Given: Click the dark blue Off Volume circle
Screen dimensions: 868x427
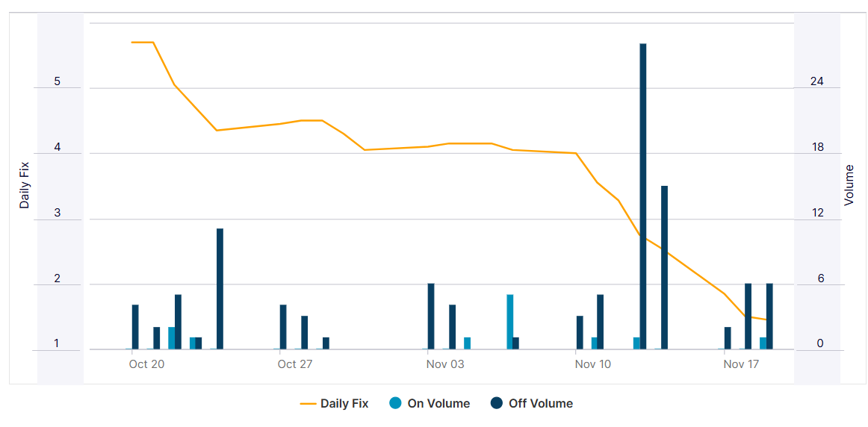Looking at the screenshot, I should click(x=497, y=404).
